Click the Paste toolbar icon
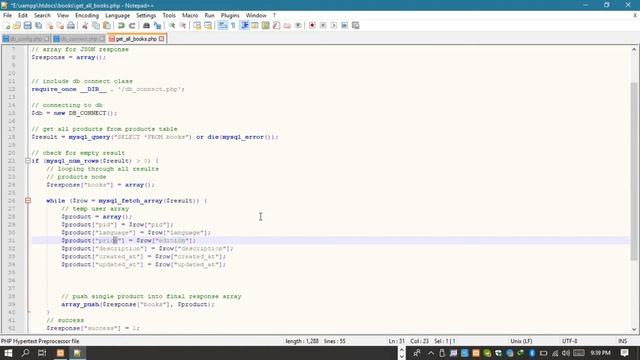 coord(107,25)
